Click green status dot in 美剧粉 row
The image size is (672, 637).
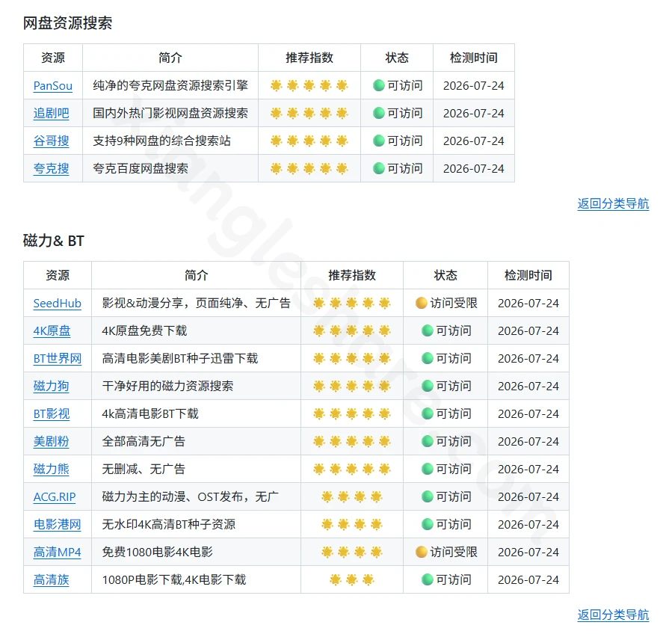[428, 441]
